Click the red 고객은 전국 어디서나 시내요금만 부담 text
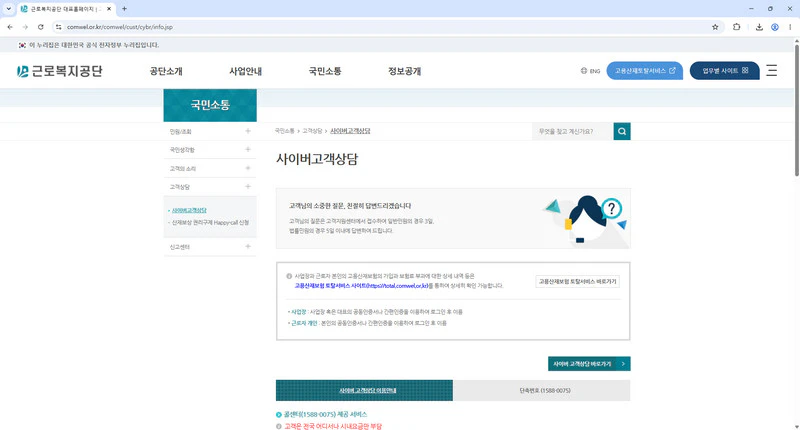The image size is (800, 430). (333, 426)
